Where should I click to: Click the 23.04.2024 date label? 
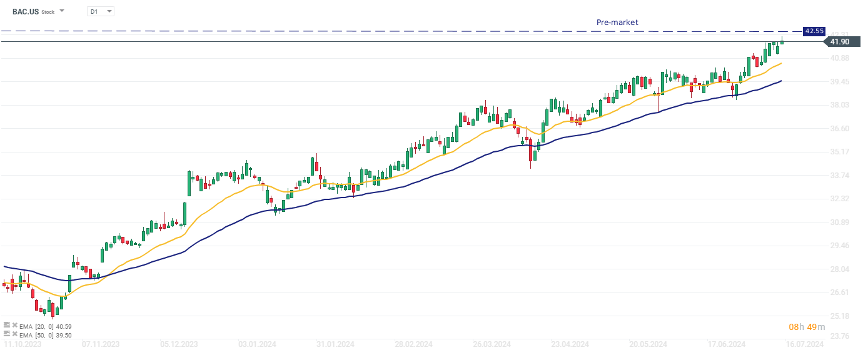click(570, 344)
